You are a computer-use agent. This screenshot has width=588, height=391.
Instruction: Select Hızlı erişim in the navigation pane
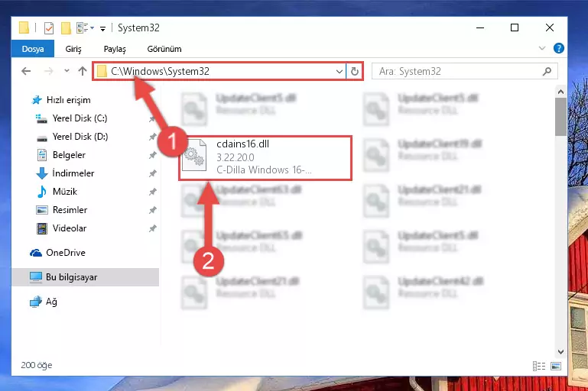pyautogui.click(x=68, y=100)
